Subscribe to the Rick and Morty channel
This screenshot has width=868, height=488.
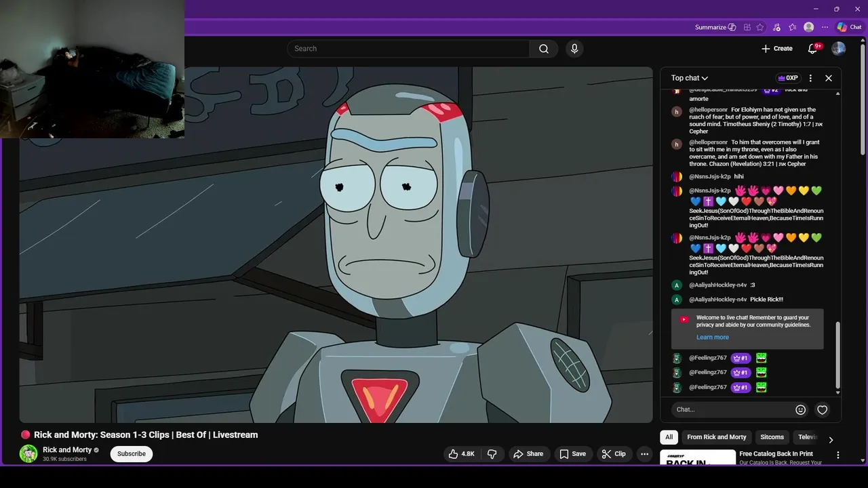point(132,454)
